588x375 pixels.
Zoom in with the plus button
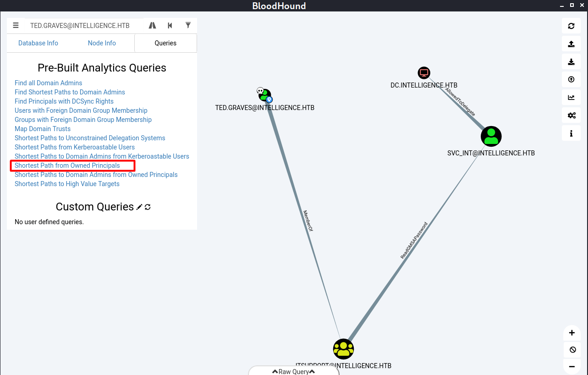pos(572,333)
